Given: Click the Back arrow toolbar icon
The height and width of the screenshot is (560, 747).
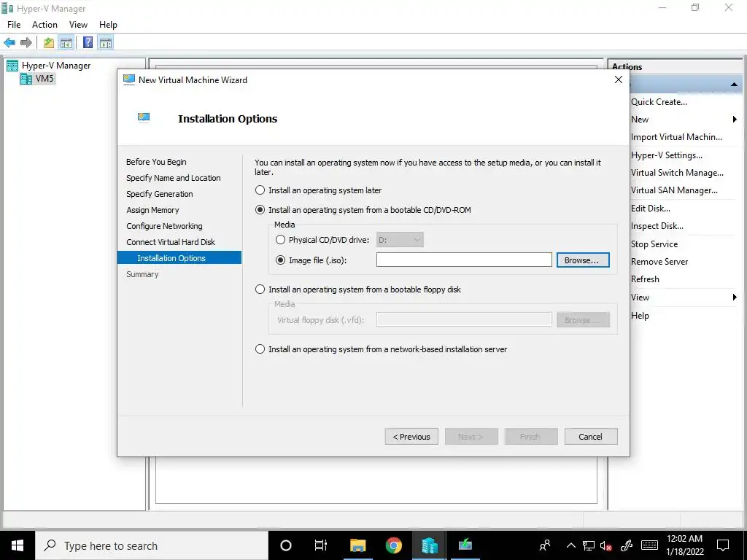Looking at the screenshot, I should tap(9, 43).
